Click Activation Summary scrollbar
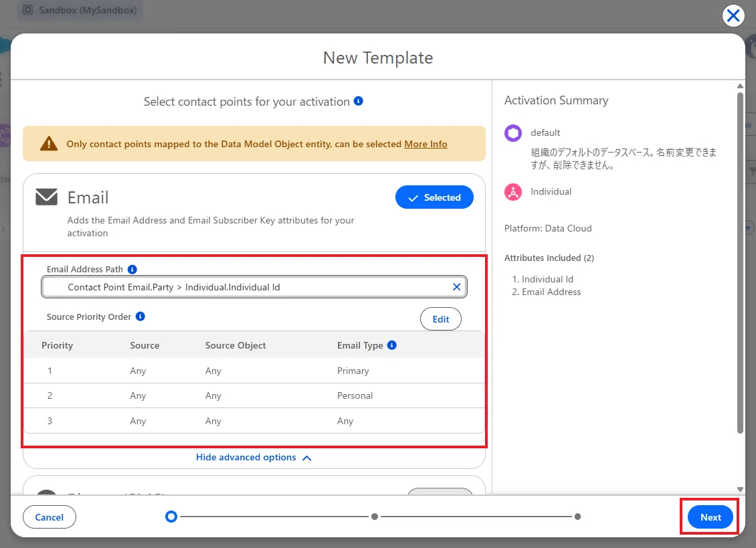The image size is (756, 548). (740, 263)
